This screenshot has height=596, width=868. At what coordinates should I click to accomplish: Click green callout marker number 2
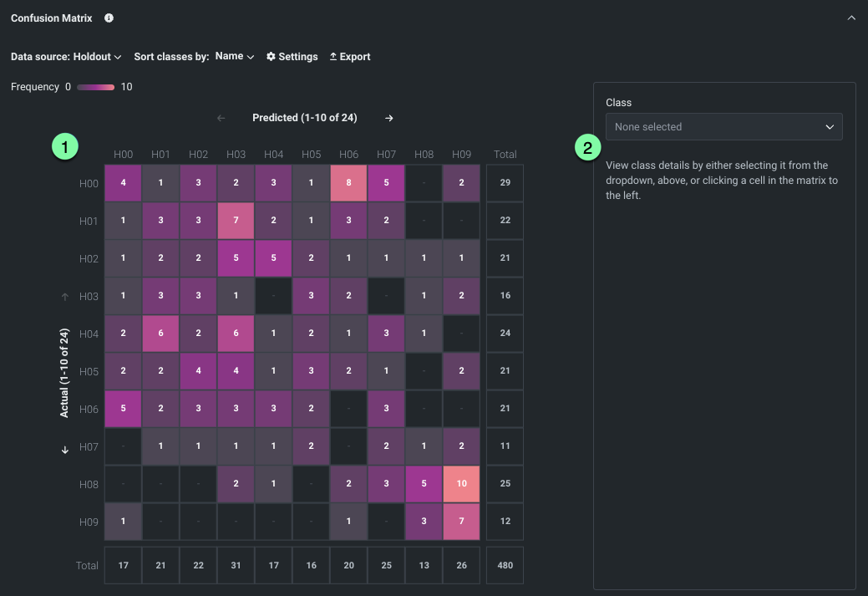point(588,148)
